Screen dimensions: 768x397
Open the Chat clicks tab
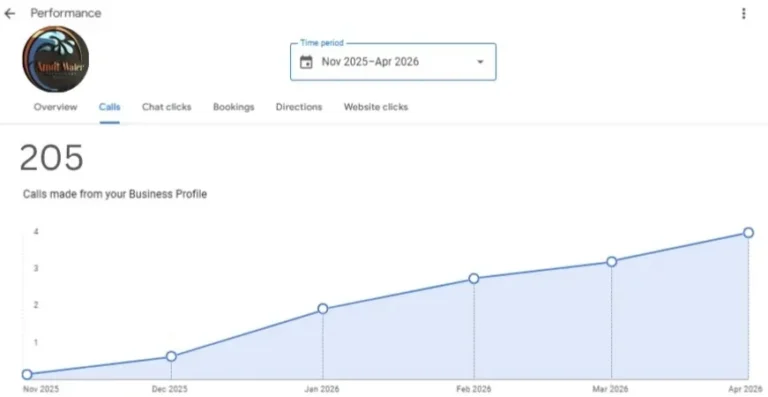[167, 107]
